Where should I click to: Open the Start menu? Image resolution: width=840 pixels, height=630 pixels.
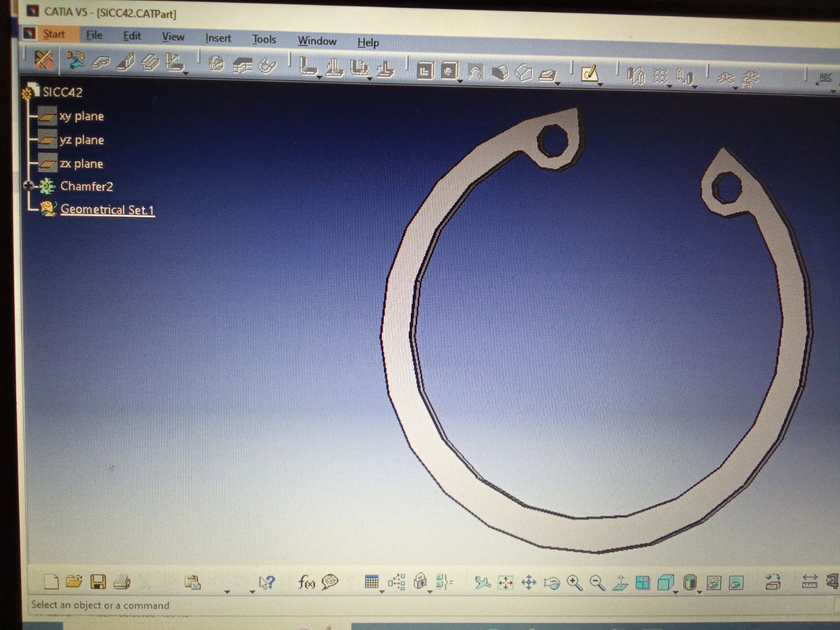pyautogui.click(x=54, y=34)
